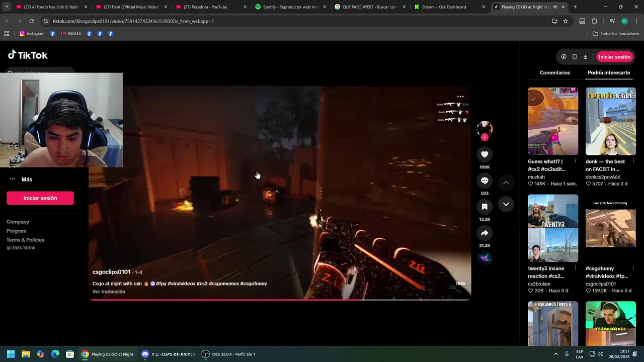Screen dimensions: 644x362
Task: Click the taskbar volume speaker icon
Action: pos(601,354)
